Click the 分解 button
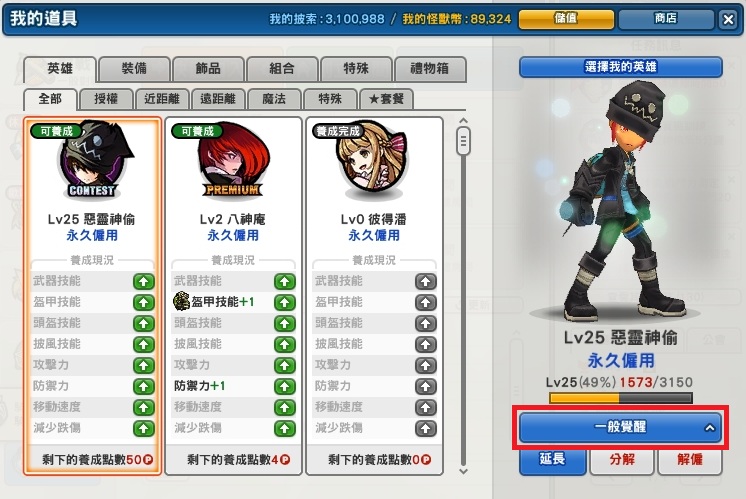 tap(622, 460)
